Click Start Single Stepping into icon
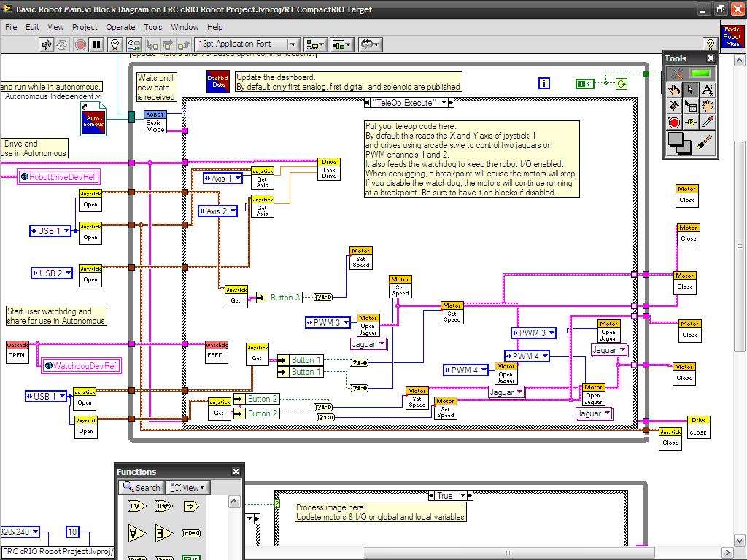747x560 pixels. coord(152,44)
